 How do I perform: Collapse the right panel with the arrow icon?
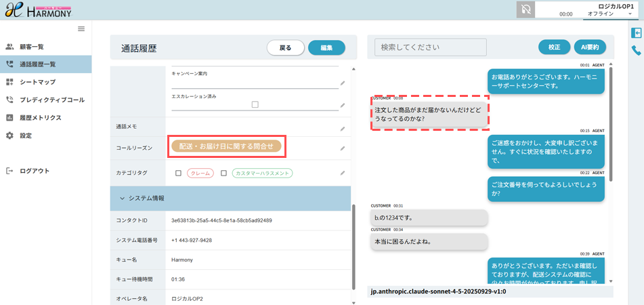tap(636, 33)
